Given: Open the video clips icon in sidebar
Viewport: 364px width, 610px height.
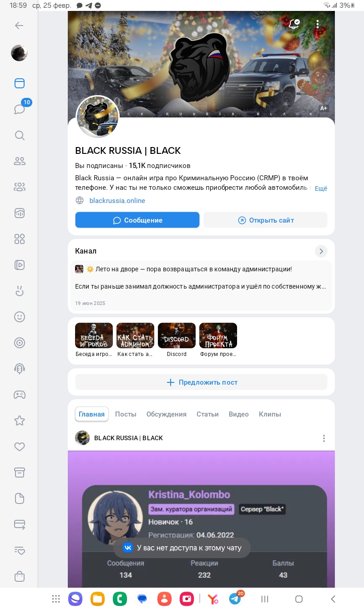Looking at the screenshot, I should (x=19, y=265).
